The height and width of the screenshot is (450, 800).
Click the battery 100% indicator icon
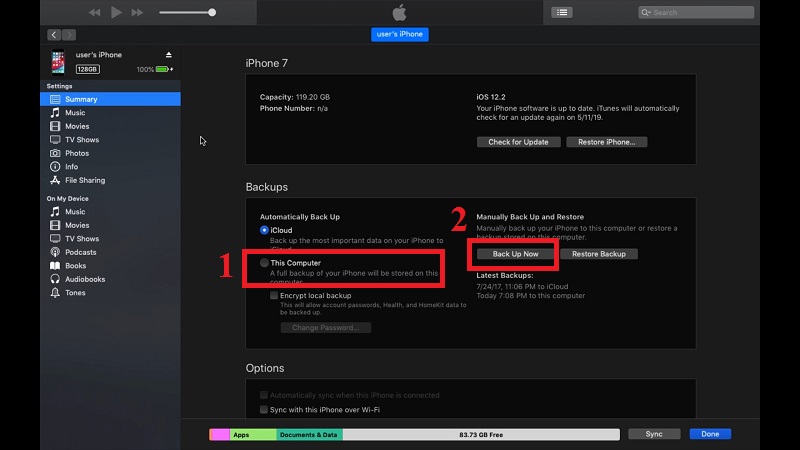163,69
